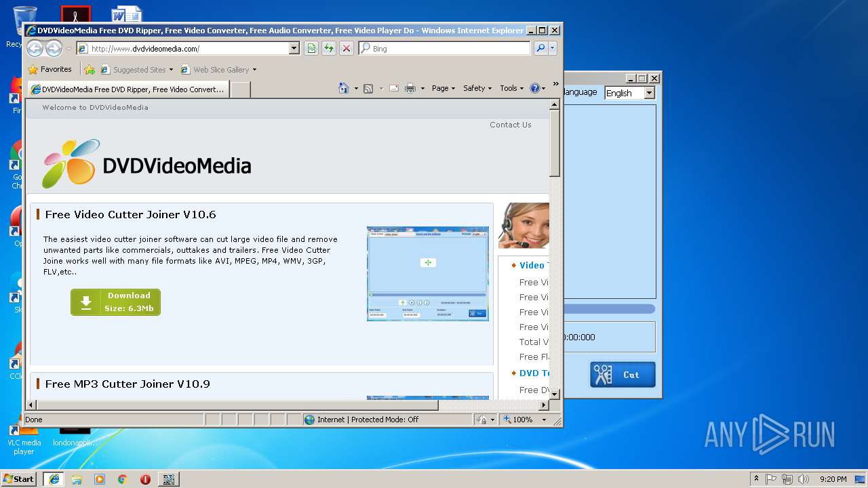Expand the Print options dropdown arrow
This screenshot has width=868, height=488.
[x=422, y=88]
